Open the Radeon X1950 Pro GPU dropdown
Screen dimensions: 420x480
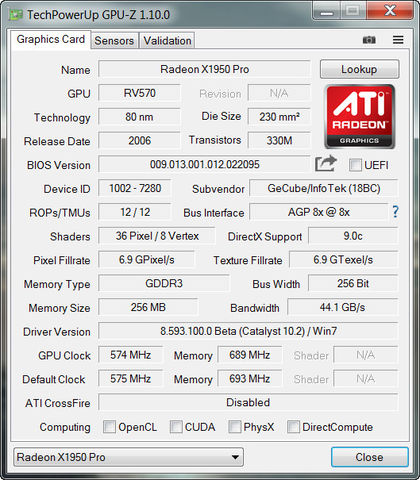click(129, 457)
